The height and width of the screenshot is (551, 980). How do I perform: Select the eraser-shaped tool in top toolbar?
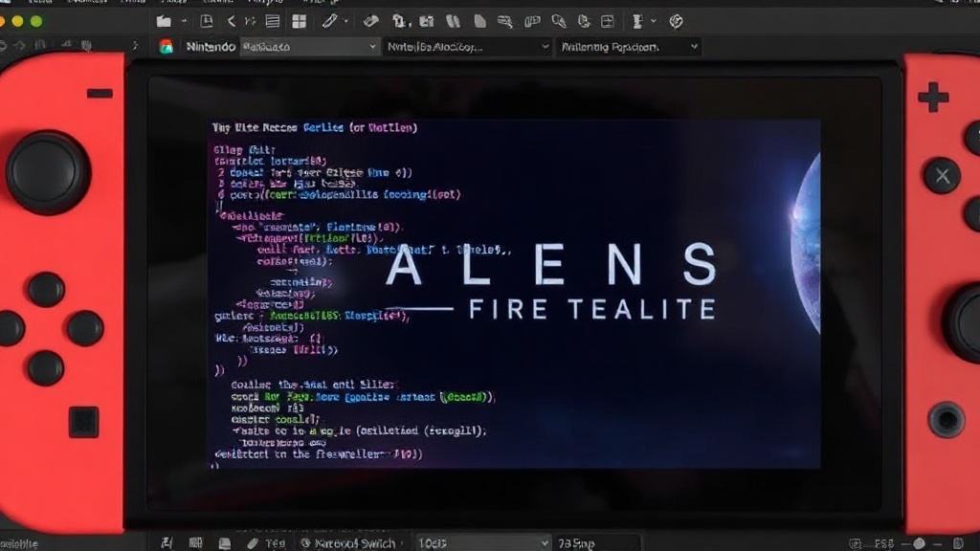pos(370,21)
